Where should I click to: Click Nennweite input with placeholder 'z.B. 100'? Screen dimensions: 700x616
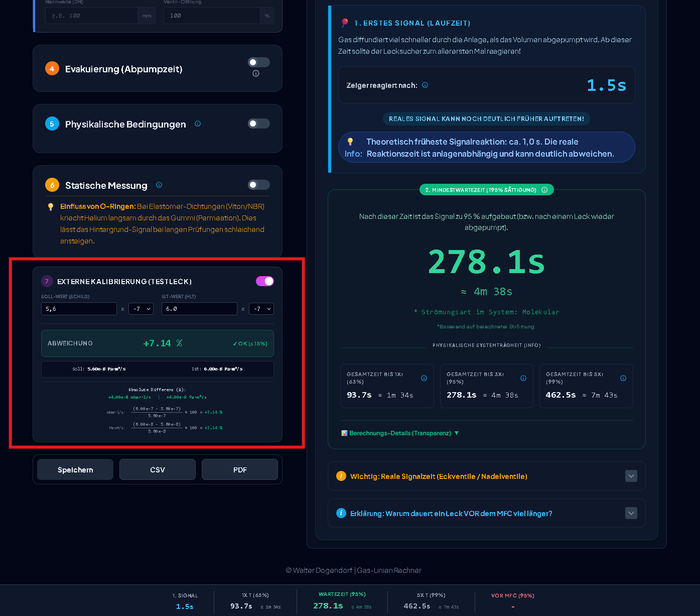point(92,16)
